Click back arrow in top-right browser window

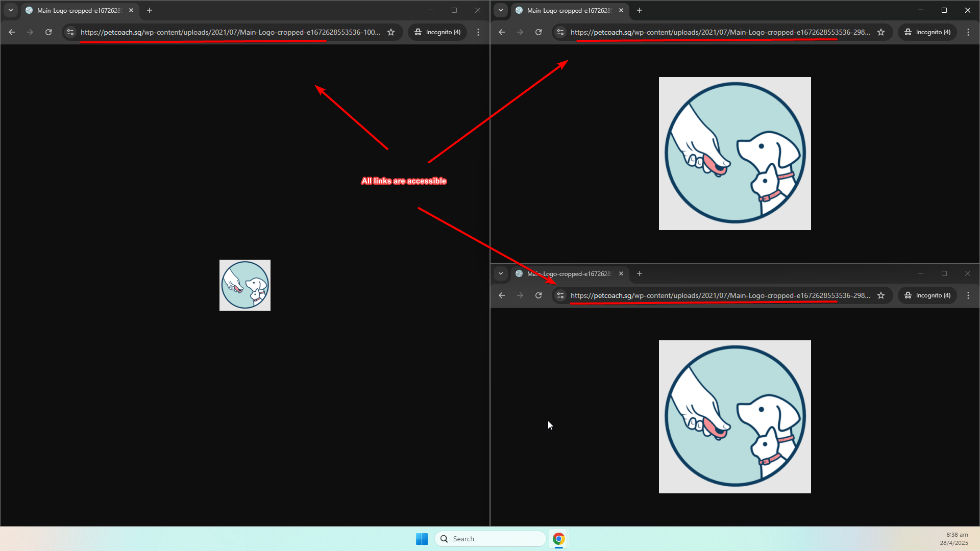coord(502,32)
